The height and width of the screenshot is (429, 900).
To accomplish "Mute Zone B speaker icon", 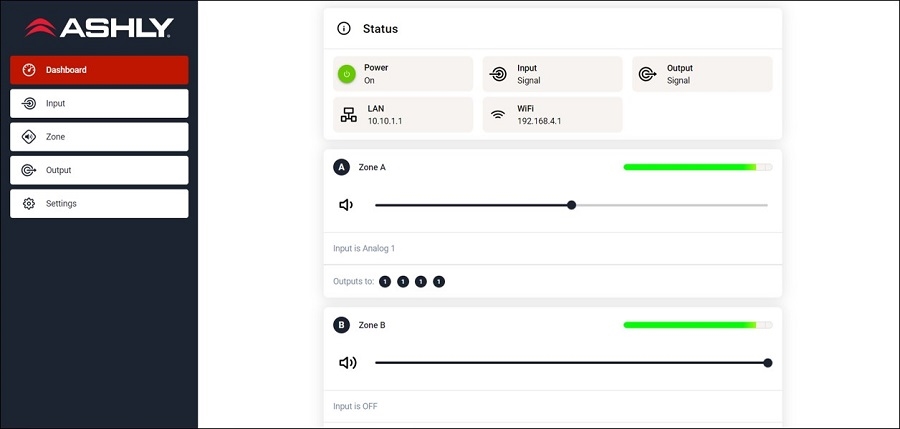I will 347,363.
